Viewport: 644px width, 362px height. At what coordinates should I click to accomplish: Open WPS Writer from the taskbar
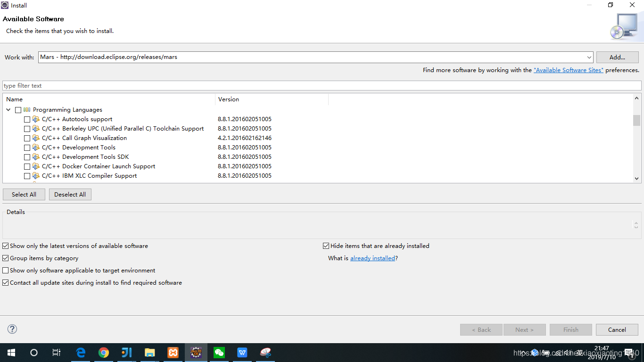tap(242, 353)
